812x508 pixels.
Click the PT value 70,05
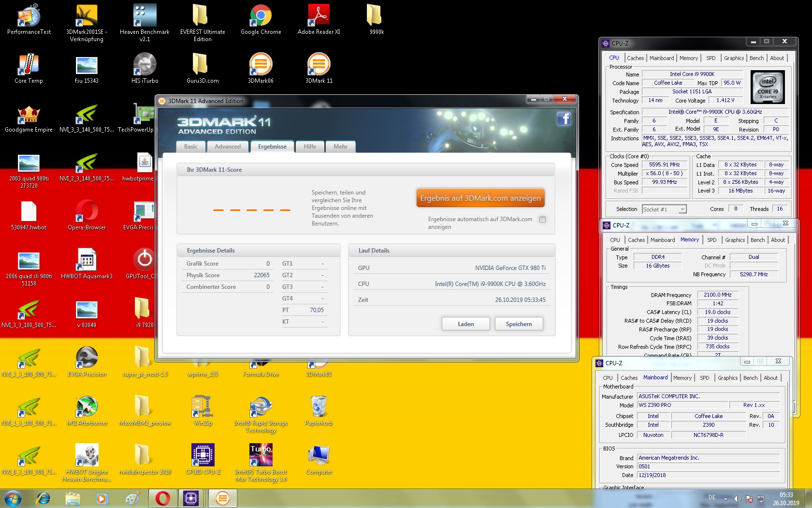pos(317,310)
